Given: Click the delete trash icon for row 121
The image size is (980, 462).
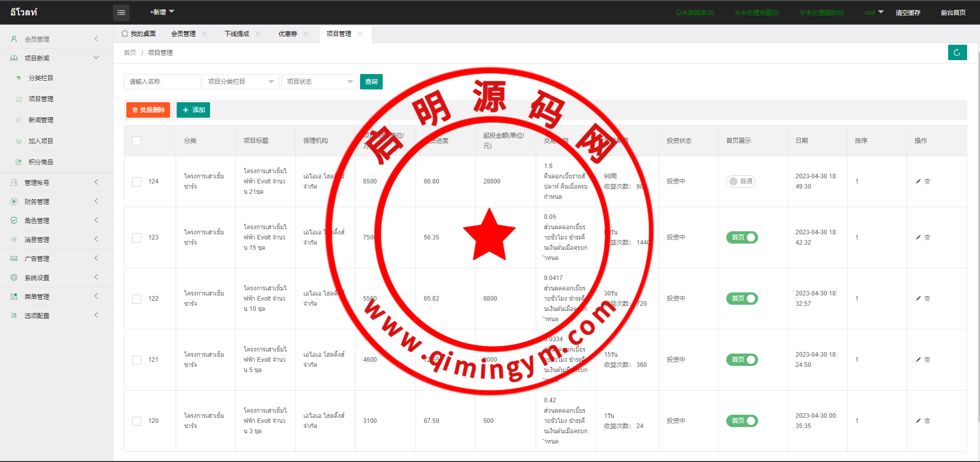Looking at the screenshot, I should pyautogui.click(x=927, y=360).
